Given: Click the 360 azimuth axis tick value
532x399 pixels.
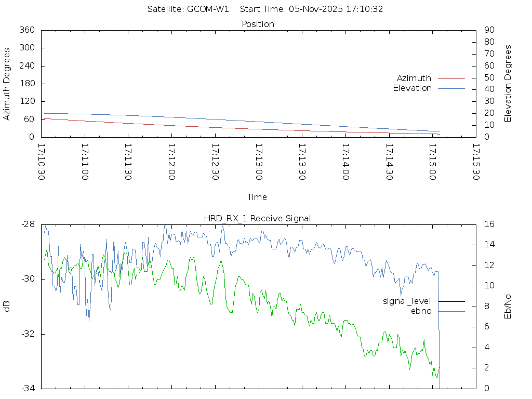Looking at the screenshot, I should [26, 30].
